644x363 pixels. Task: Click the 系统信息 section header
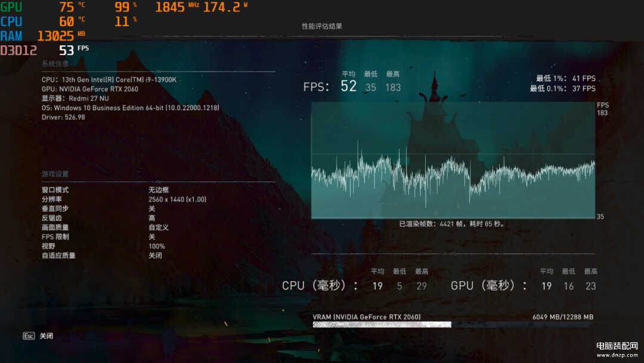pos(55,64)
